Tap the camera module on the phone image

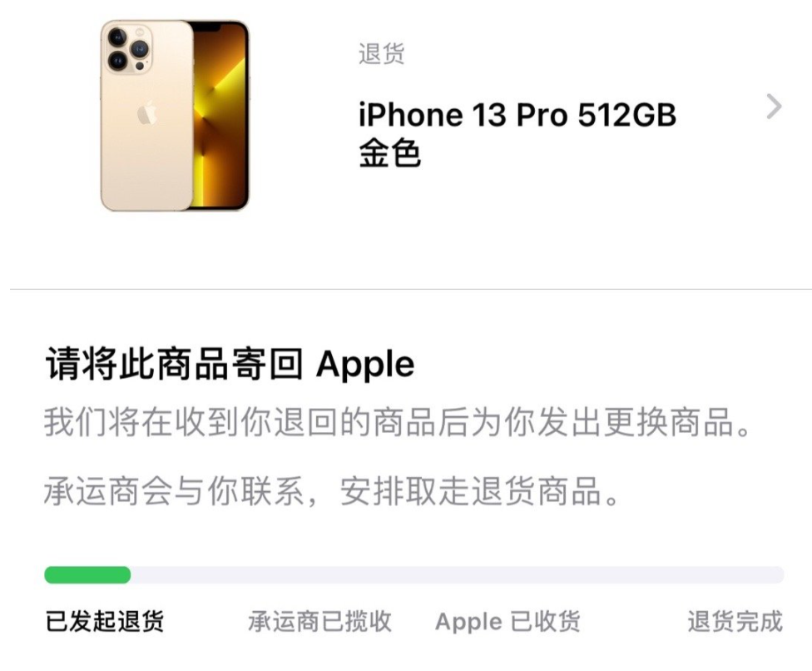pyautogui.click(x=129, y=49)
